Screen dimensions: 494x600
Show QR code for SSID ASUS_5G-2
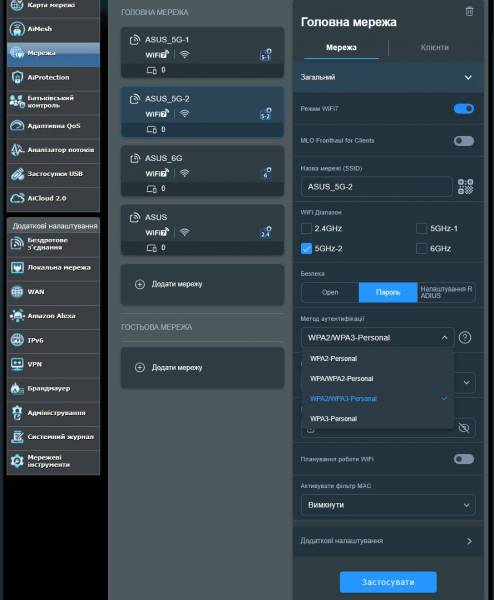point(465,187)
